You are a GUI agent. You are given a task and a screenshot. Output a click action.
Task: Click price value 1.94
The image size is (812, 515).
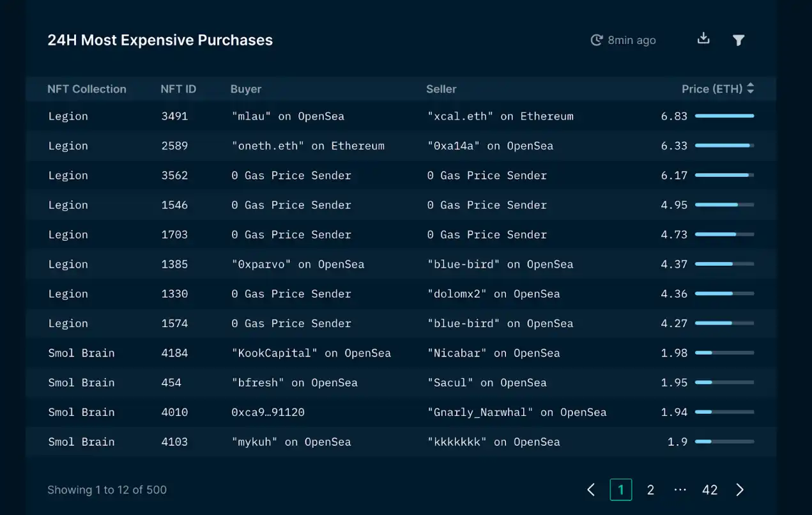[674, 412]
